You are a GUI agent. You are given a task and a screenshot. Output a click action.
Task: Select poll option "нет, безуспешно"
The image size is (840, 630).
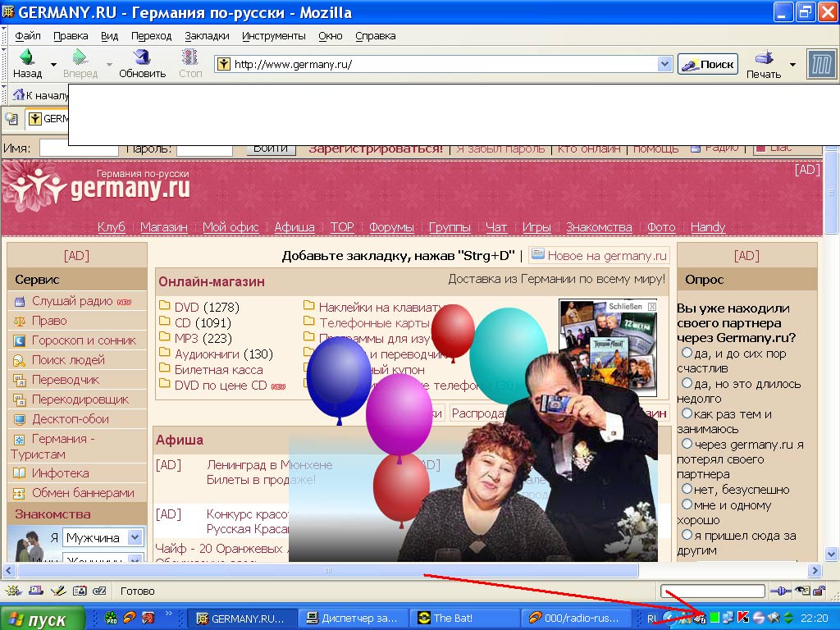[x=687, y=489]
